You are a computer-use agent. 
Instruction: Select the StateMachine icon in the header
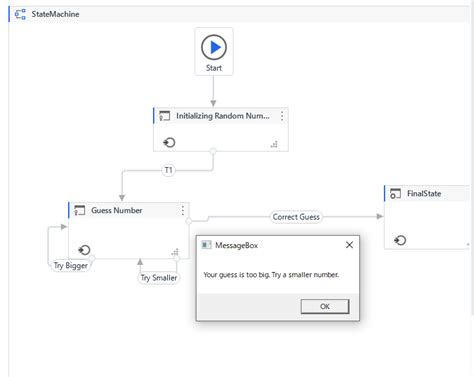(20, 14)
